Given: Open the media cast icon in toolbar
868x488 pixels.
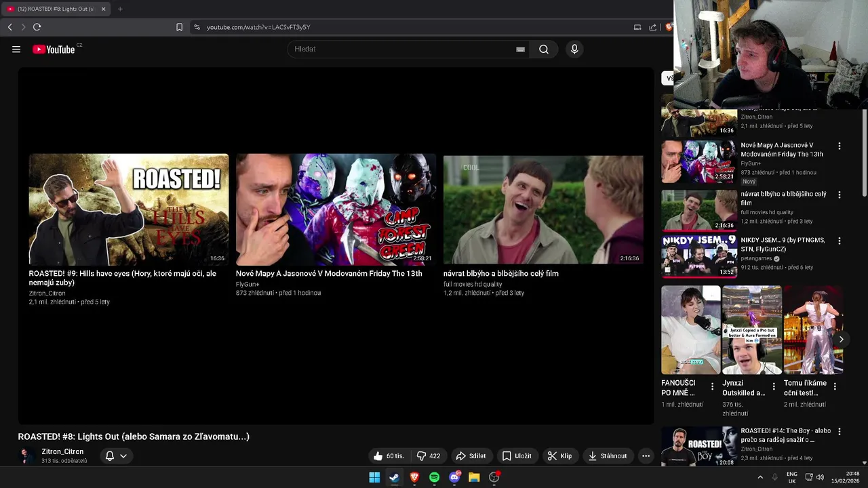Looking at the screenshot, I should (637, 27).
